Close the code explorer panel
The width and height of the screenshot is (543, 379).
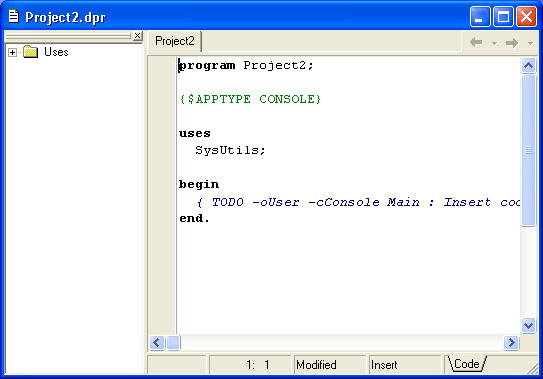pos(137,36)
